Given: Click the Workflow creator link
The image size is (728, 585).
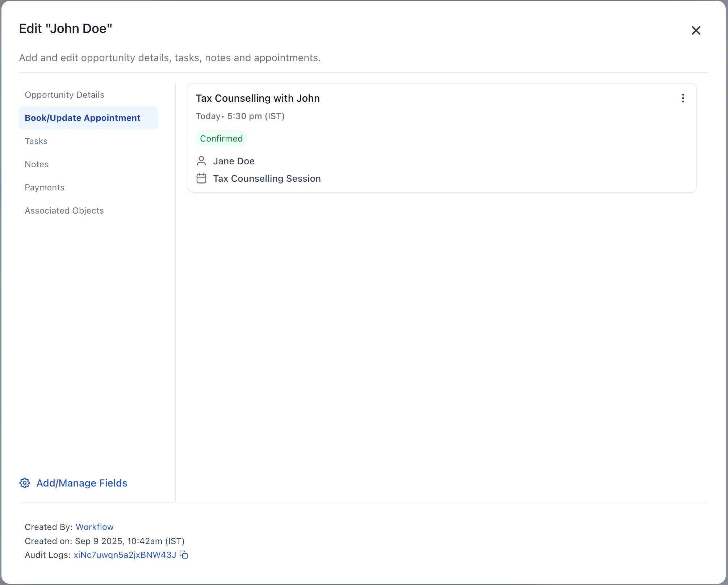Looking at the screenshot, I should (94, 527).
